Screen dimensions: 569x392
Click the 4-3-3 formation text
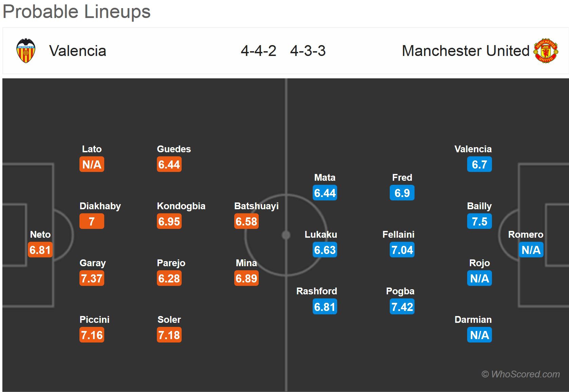point(308,51)
